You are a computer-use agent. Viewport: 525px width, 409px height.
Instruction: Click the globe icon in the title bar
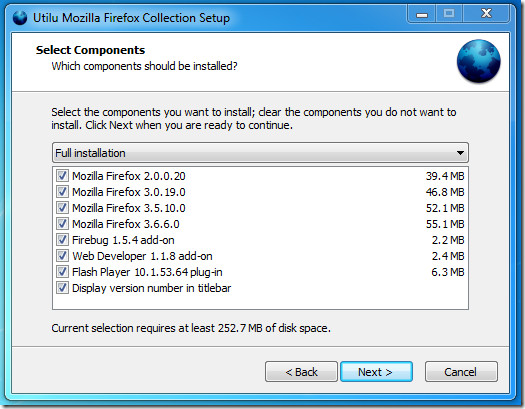coord(20,18)
